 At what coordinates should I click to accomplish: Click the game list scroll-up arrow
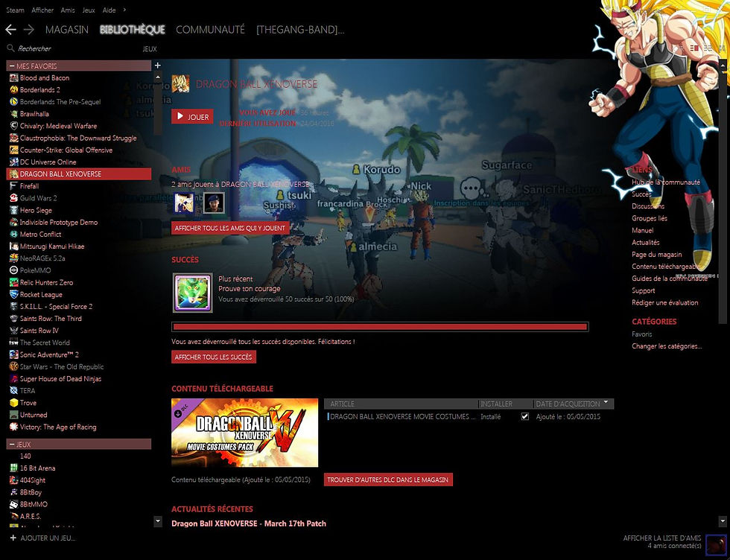tap(158, 77)
